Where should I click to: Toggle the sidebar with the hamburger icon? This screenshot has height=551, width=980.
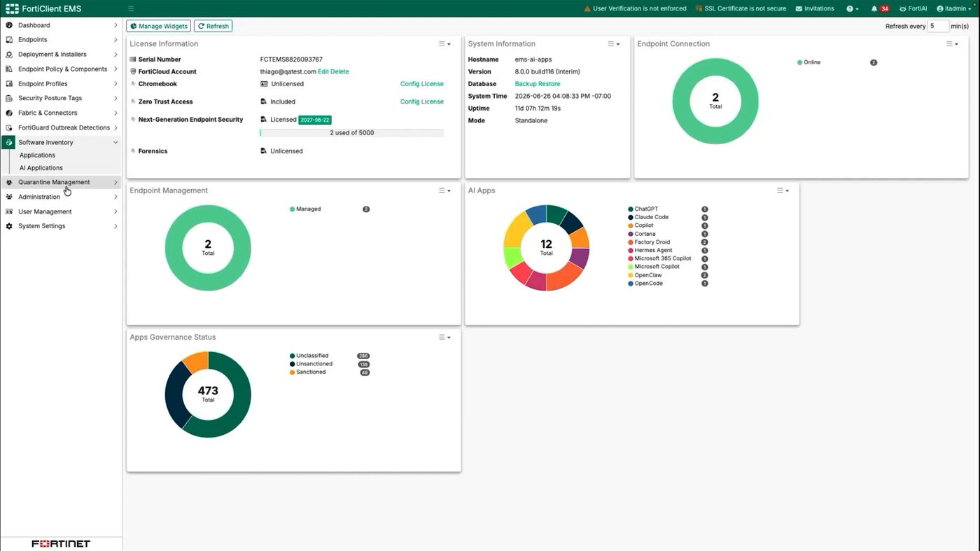(131, 8)
